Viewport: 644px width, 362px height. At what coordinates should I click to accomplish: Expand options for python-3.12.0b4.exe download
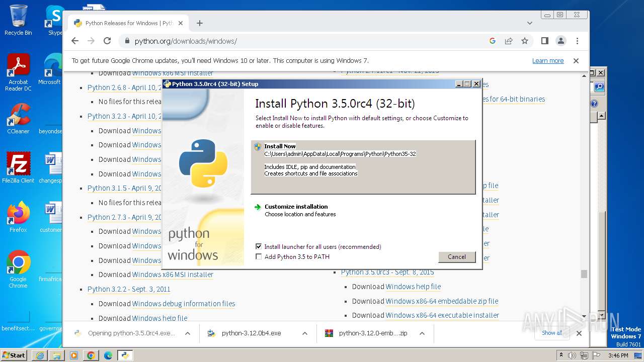coord(304,333)
